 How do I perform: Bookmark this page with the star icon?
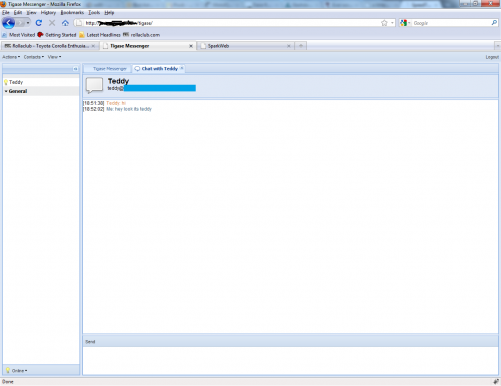click(384, 23)
